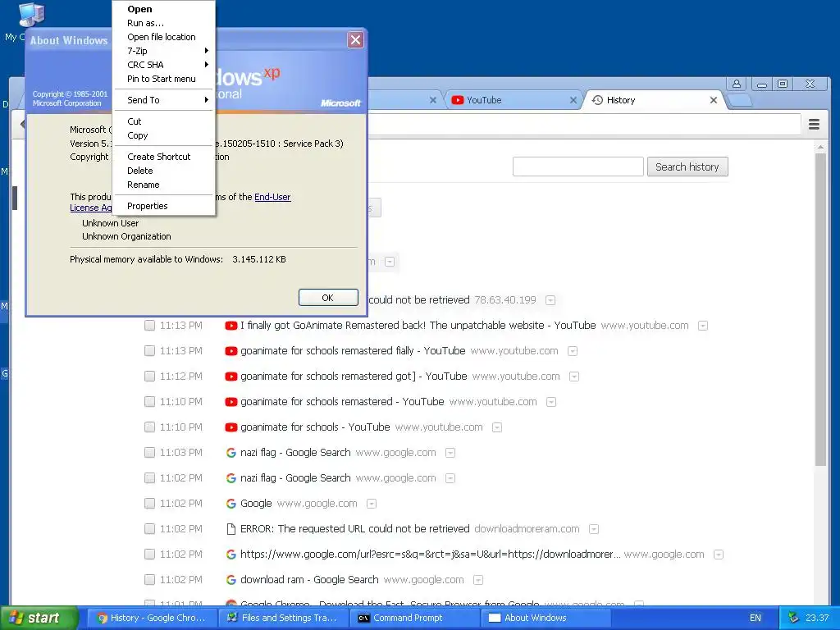The width and height of the screenshot is (840, 630).
Task: Expand 'Send To' in the context menu
Action: 164,100
